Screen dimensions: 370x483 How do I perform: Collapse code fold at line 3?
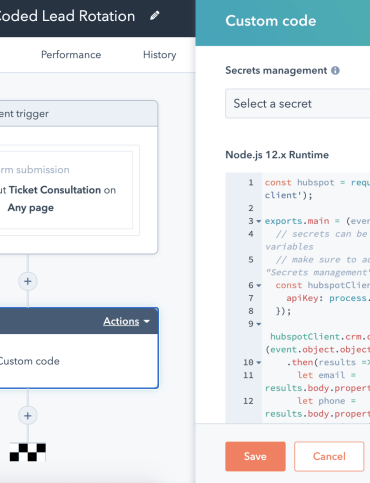click(x=259, y=221)
